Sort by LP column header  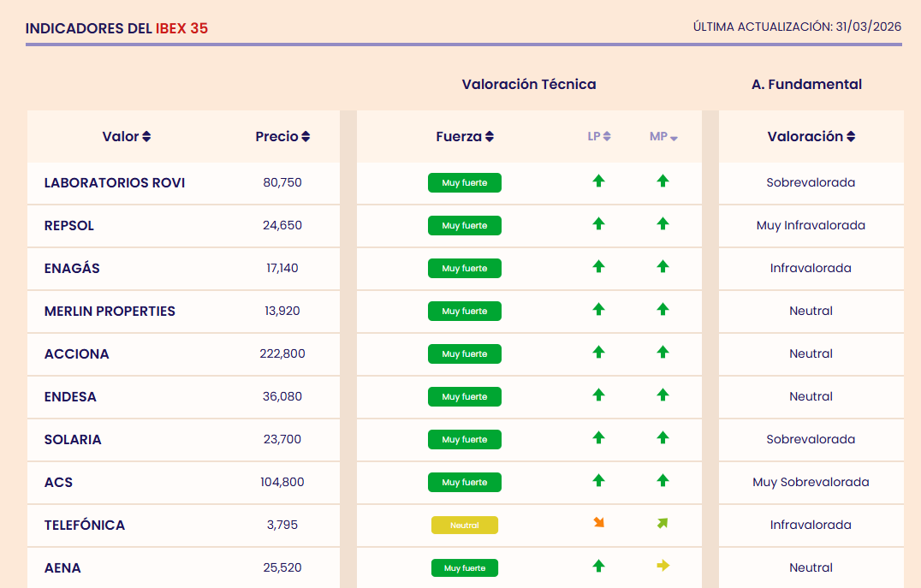(599, 137)
